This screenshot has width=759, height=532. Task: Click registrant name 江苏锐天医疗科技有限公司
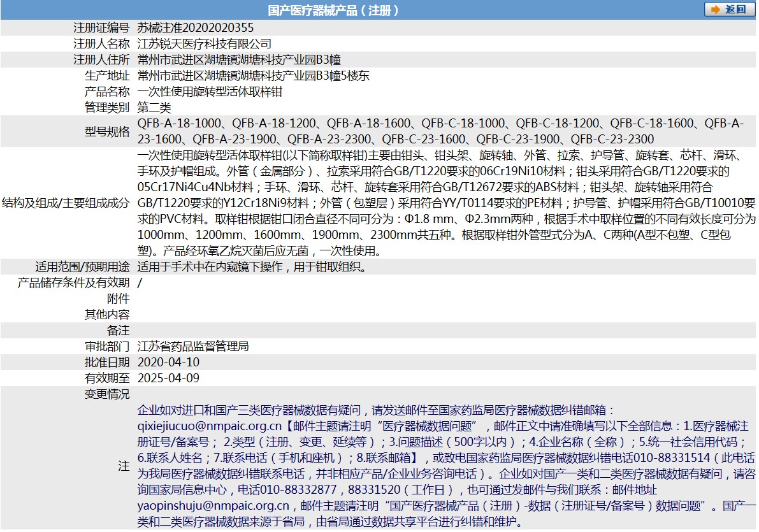pyautogui.click(x=205, y=43)
